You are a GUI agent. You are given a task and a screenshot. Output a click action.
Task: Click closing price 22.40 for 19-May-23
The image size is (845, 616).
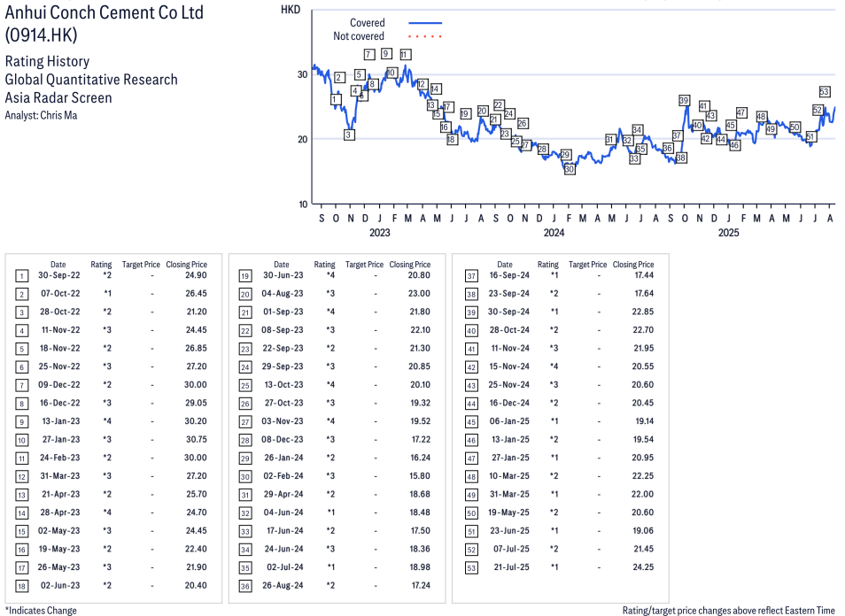196,550
